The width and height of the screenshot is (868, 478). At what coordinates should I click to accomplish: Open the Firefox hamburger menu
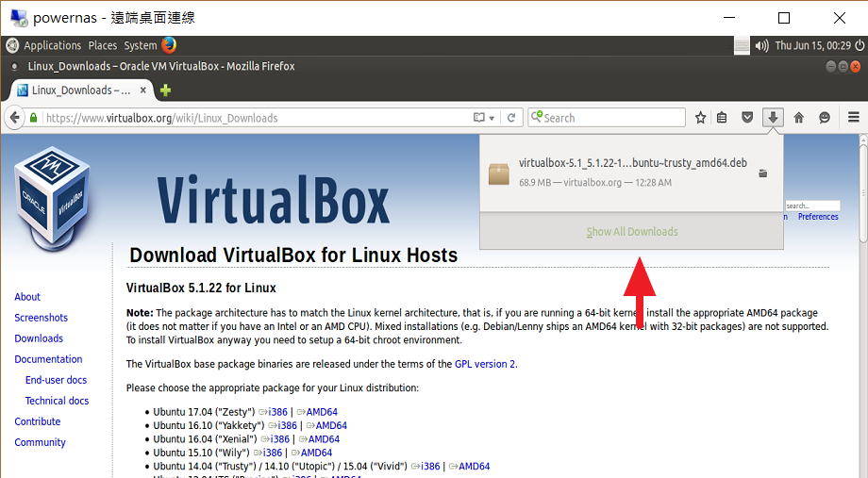(x=854, y=117)
